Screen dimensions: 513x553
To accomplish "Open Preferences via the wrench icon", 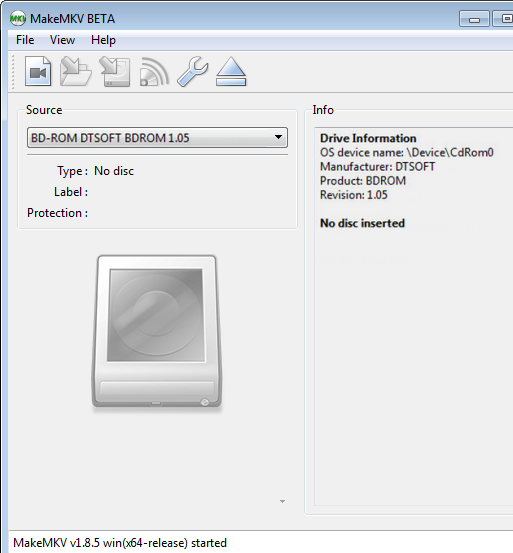I will click(193, 72).
